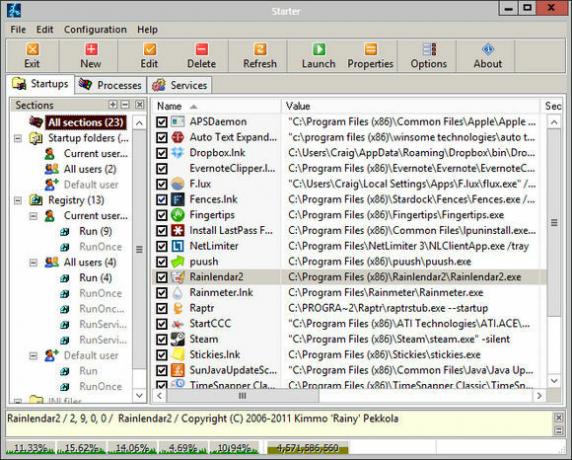Uncheck the Dropbox.lnk startup entry
This screenshot has height=460, width=572.
point(162,153)
